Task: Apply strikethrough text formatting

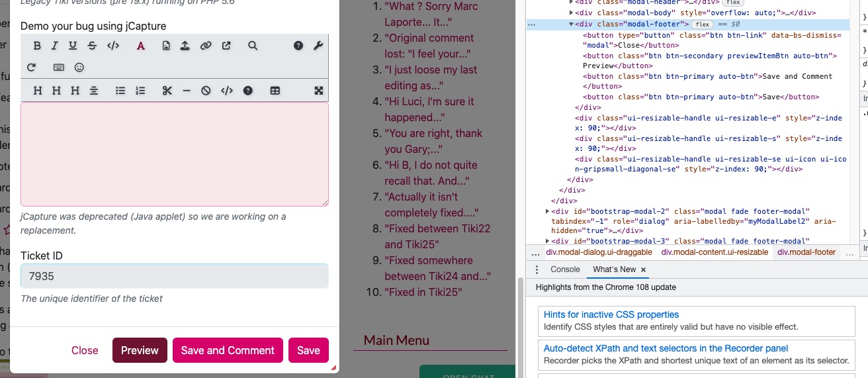Action: coord(92,46)
